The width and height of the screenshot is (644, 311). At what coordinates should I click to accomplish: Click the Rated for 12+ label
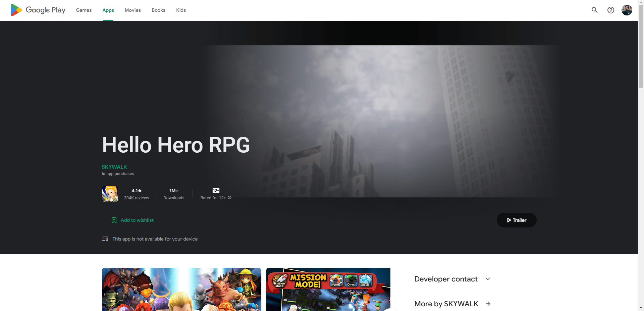213,198
